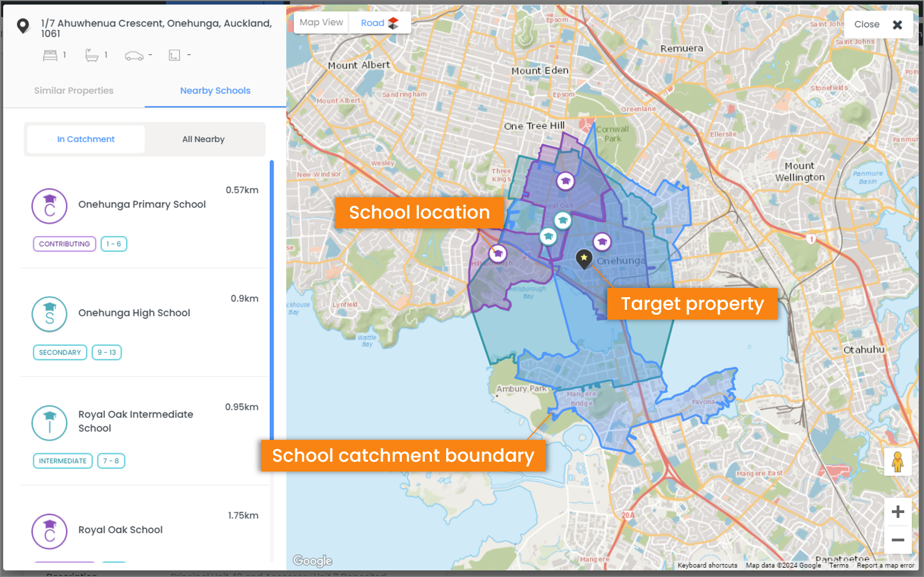Viewport: 924px width, 577px height.
Task: Select the teal school marker nearest the Hillsborough purple marker
Action: 548,236
